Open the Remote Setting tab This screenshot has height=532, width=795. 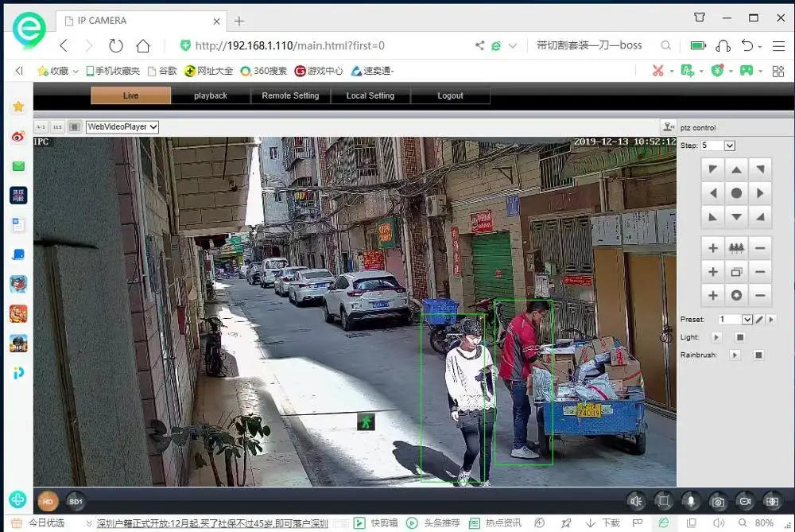coord(290,96)
